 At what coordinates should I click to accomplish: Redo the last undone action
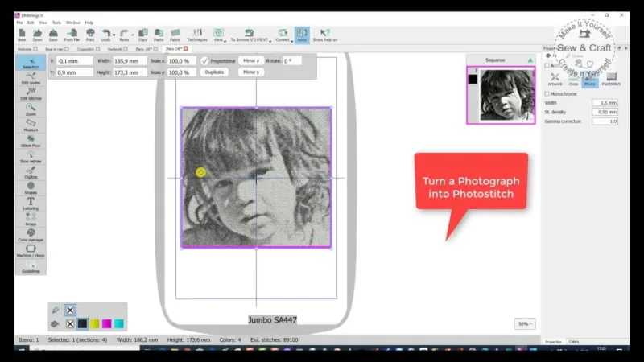coord(124,35)
